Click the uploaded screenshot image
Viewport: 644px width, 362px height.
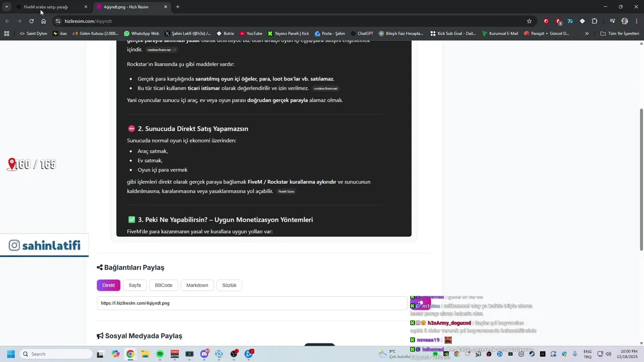pyautogui.click(x=264, y=138)
